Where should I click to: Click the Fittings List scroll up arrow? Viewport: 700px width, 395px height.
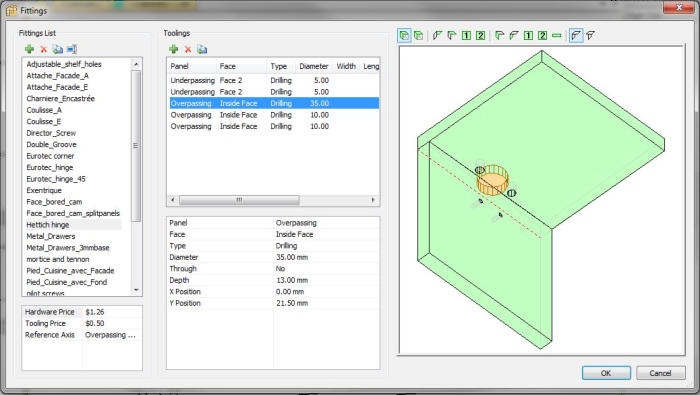click(x=136, y=64)
